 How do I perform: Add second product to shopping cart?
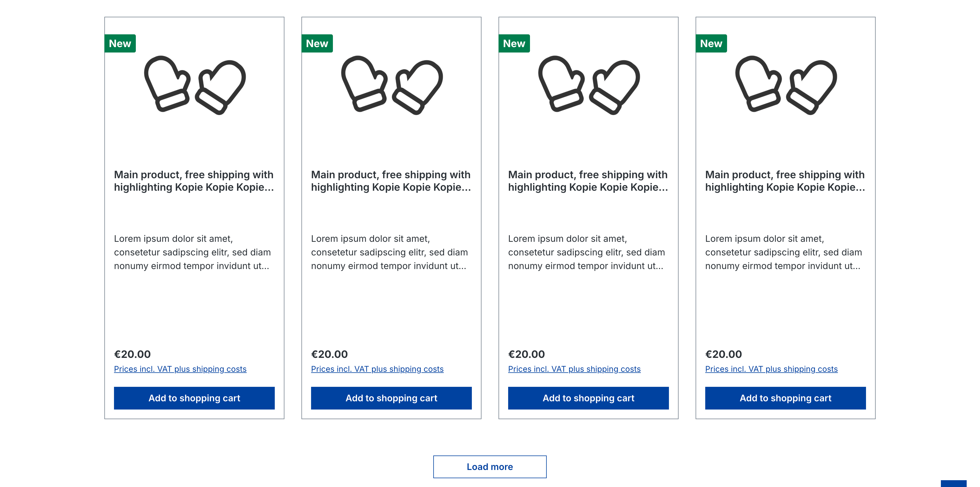pos(392,398)
